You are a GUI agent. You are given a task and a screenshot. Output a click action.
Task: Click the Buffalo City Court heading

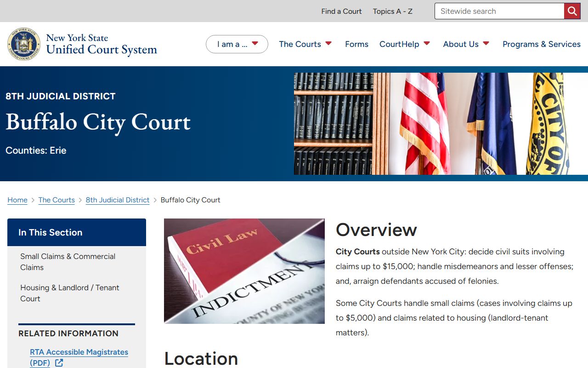(x=98, y=122)
